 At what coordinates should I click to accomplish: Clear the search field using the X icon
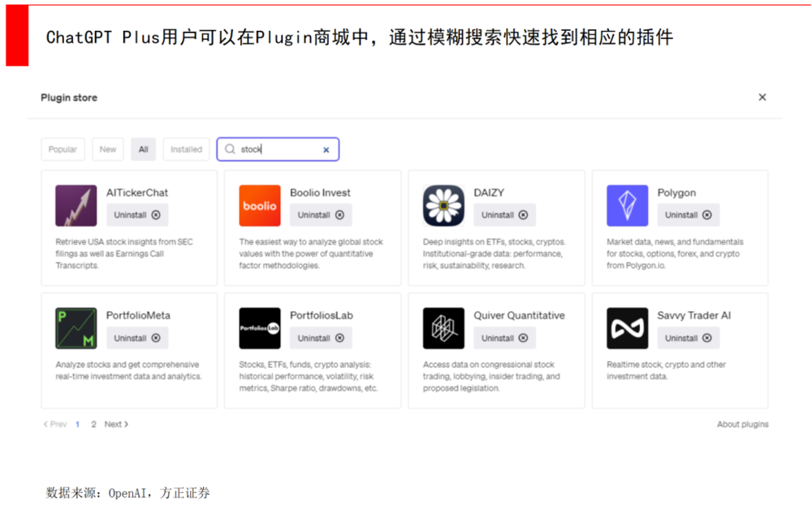[326, 149]
